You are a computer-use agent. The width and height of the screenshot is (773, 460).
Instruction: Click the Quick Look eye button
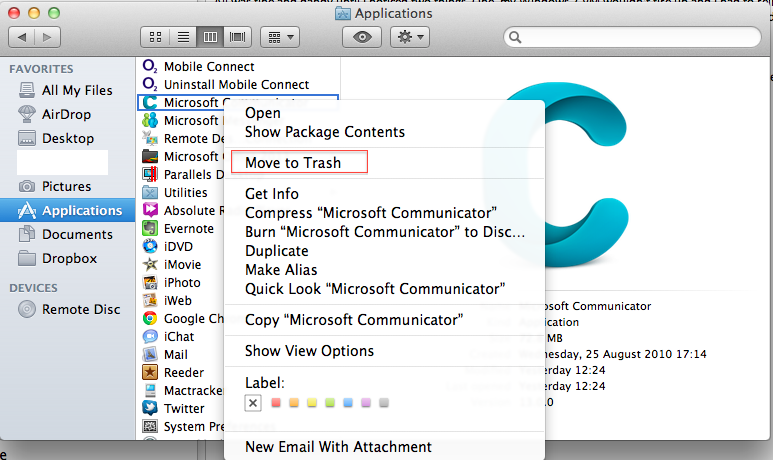[362, 37]
